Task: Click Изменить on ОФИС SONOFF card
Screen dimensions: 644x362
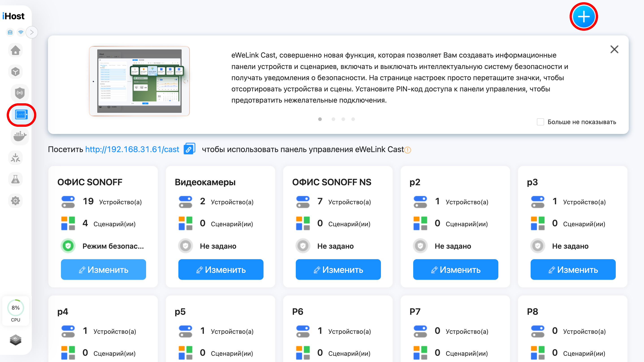Action: point(103,269)
